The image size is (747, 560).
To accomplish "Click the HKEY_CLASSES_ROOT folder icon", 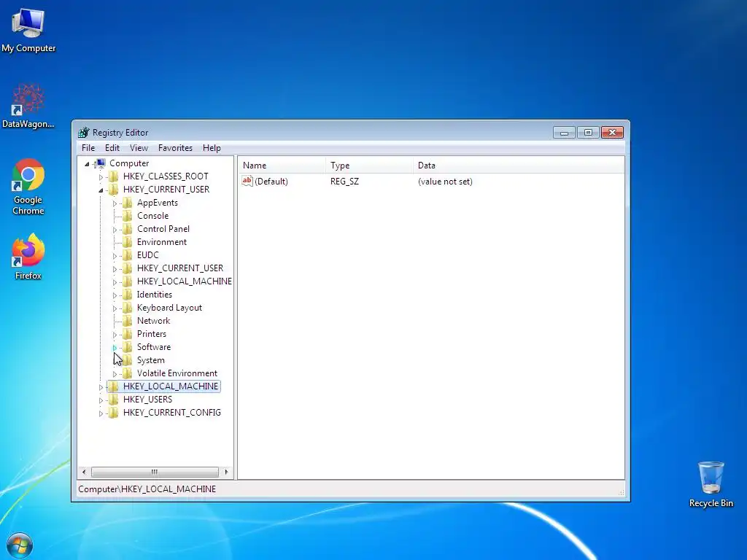I will [113, 176].
